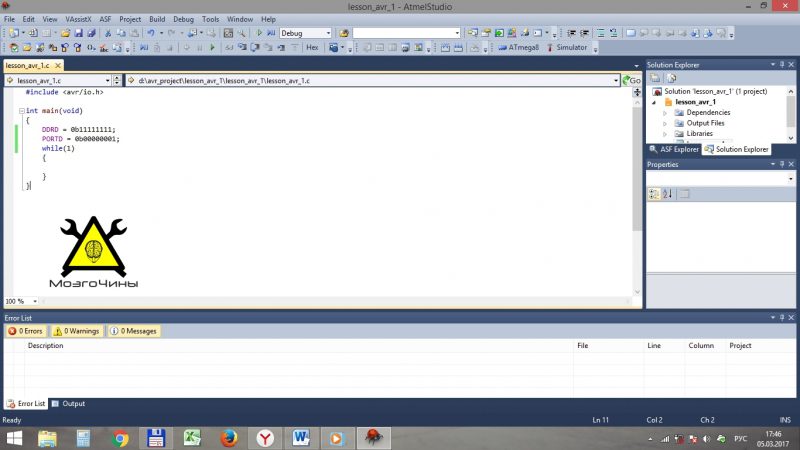Open the 100 % zoom dropdown
Viewport: 800px width, 450px height.
click(35, 302)
